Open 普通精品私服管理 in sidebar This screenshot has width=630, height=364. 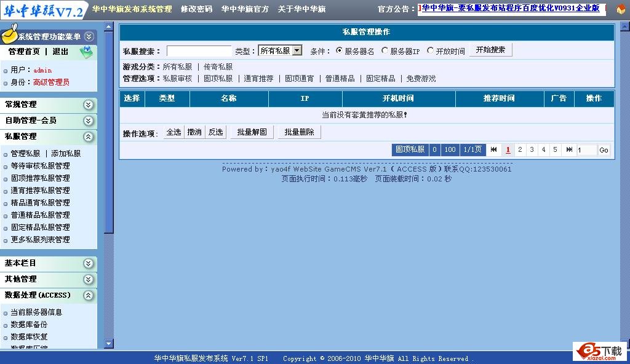(x=40, y=215)
